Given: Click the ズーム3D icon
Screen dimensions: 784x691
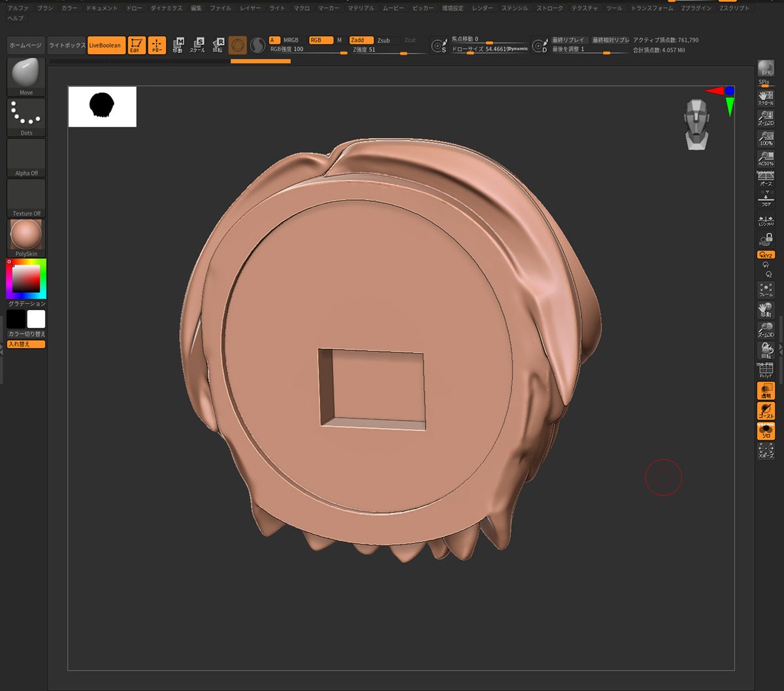Looking at the screenshot, I should 766,330.
